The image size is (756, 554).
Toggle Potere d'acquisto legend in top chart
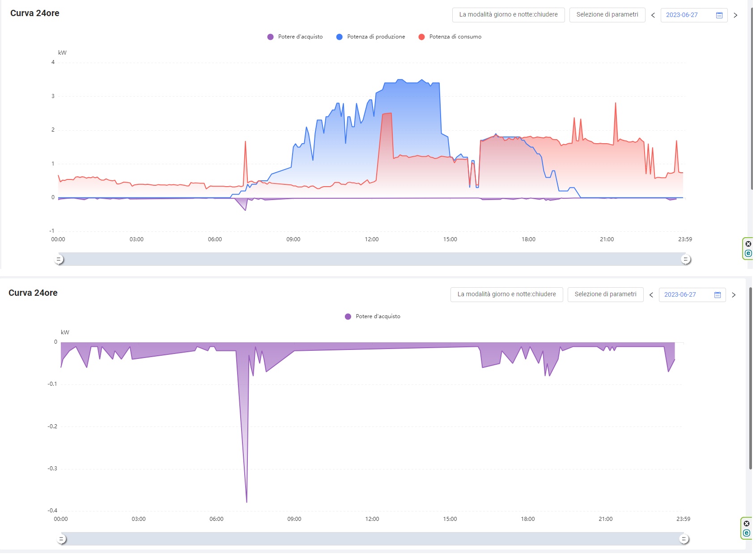[295, 37]
